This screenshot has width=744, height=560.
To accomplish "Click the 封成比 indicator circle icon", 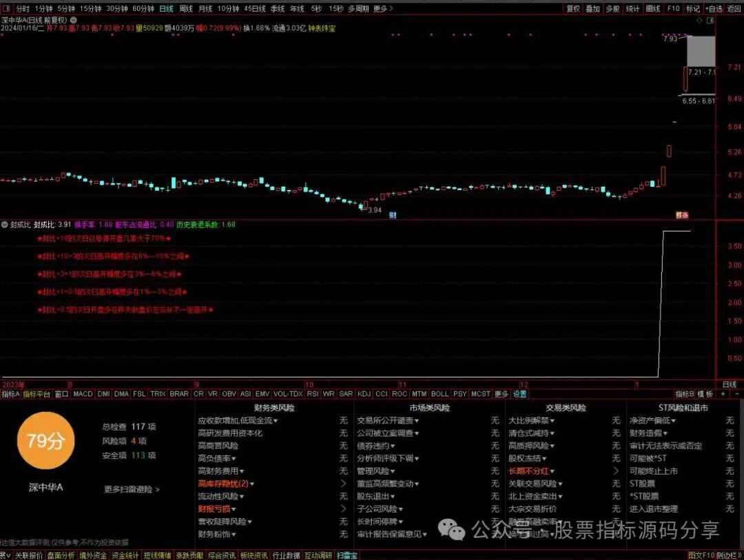I will [x=5, y=225].
